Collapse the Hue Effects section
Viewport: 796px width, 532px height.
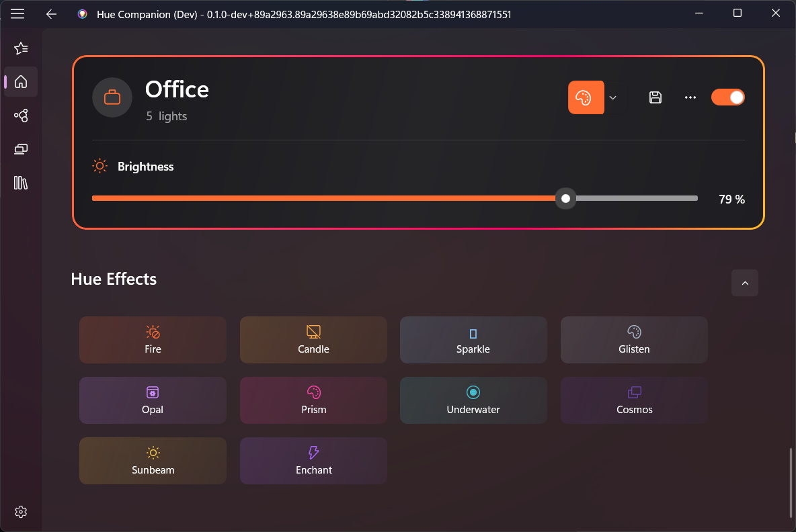click(744, 283)
